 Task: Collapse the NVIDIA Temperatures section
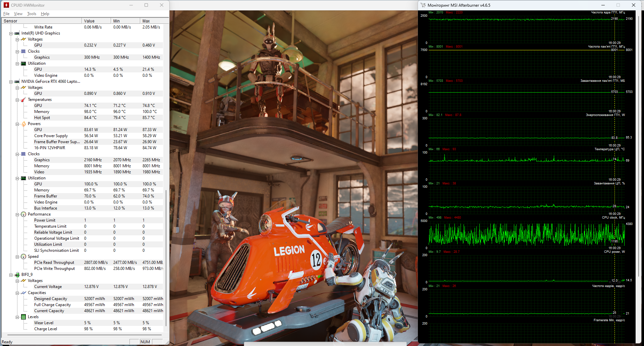click(17, 100)
